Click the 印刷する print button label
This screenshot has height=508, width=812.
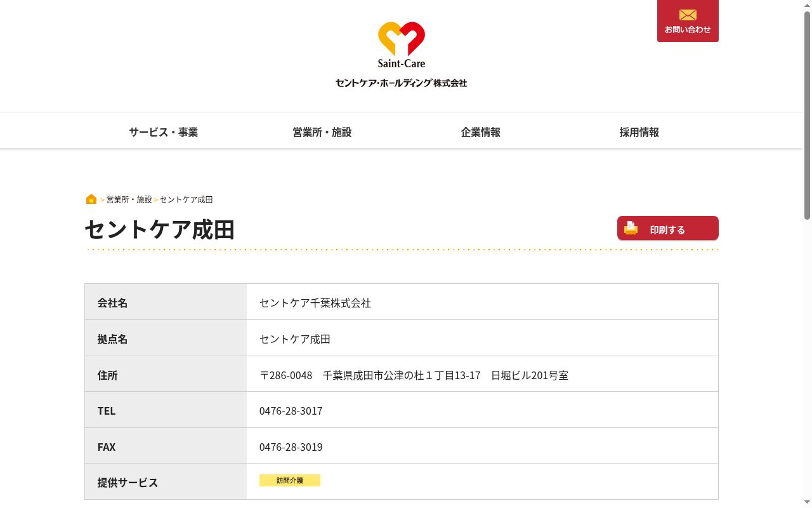[x=667, y=230]
